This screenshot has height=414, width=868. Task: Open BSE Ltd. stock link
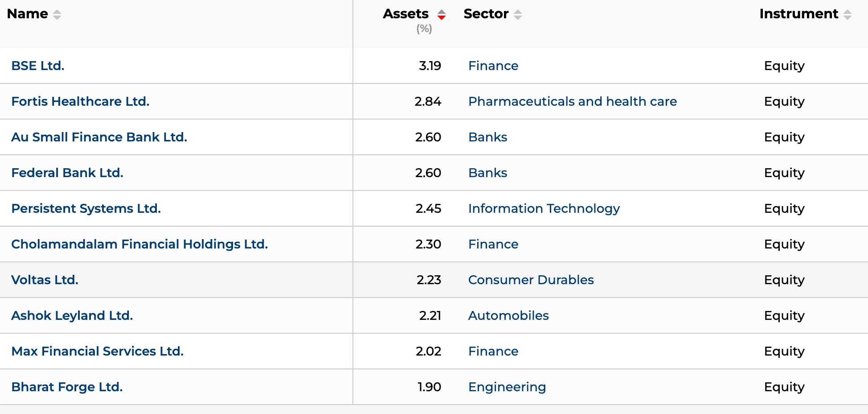(x=38, y=66)
